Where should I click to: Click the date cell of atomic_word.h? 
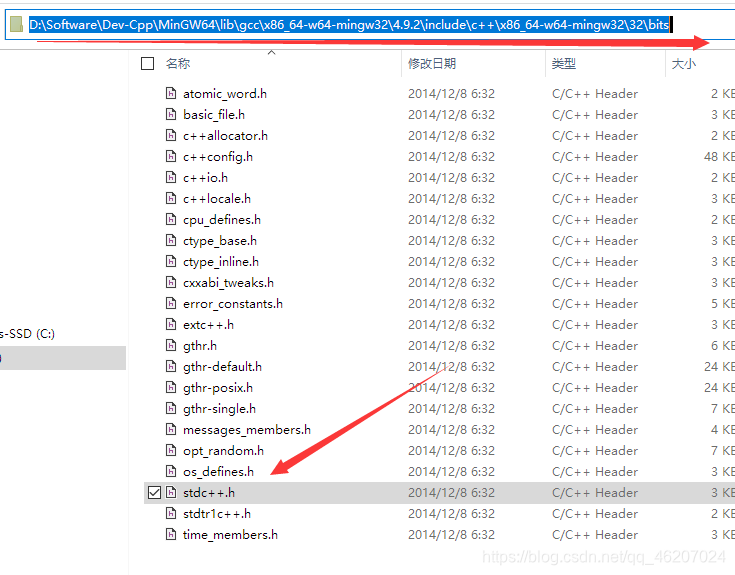pyautogui.click(x=451, y=94)
